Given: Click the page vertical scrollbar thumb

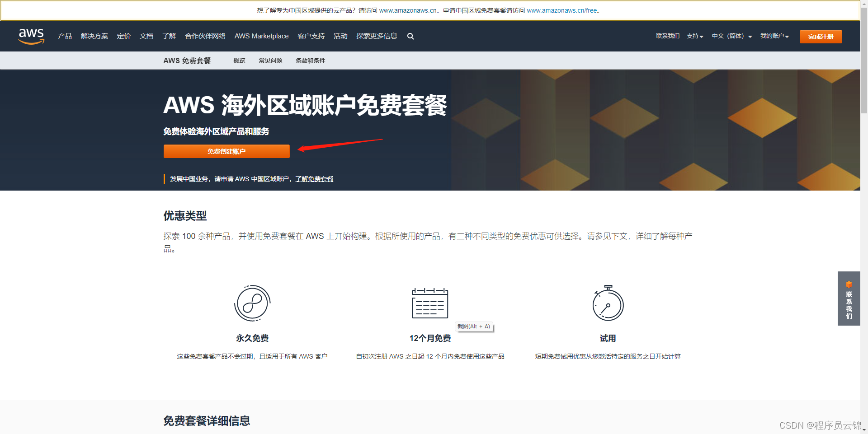Looking at the screenshot, I should pyautogui.click(x=864, y=61).
